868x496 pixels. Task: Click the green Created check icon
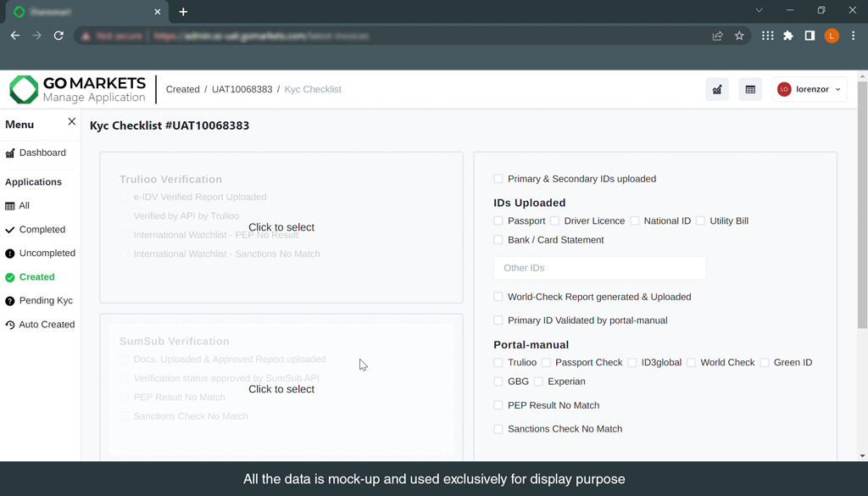click(10, 277)
